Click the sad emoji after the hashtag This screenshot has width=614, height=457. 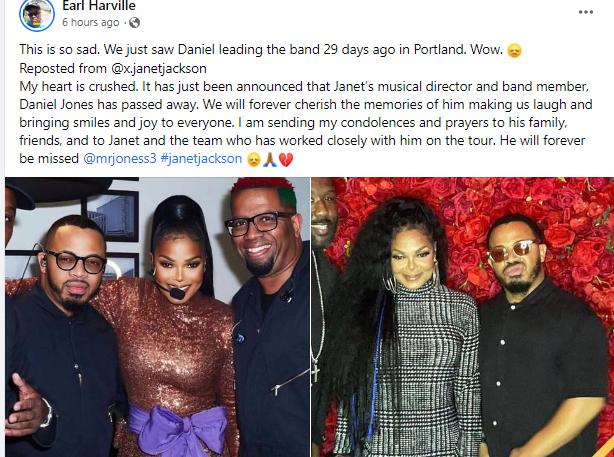point(254,160)
